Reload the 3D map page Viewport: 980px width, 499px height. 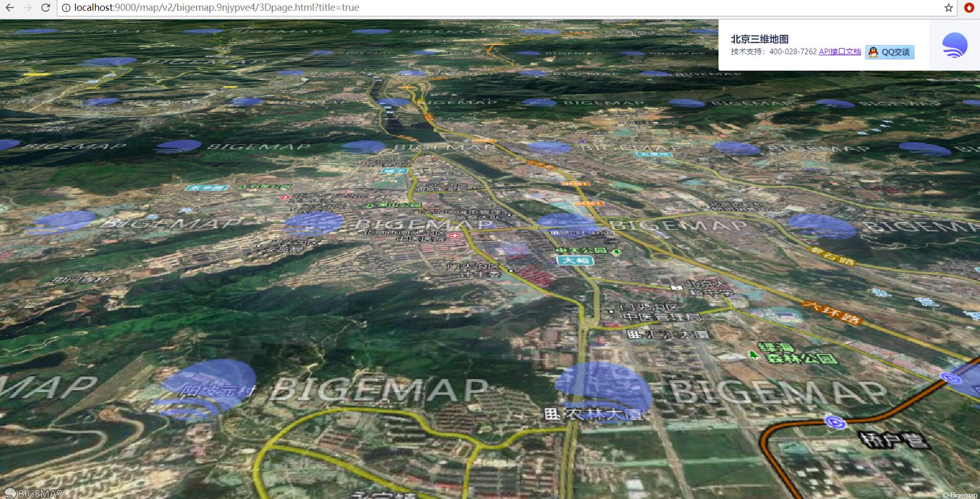[x=46, y=8]
